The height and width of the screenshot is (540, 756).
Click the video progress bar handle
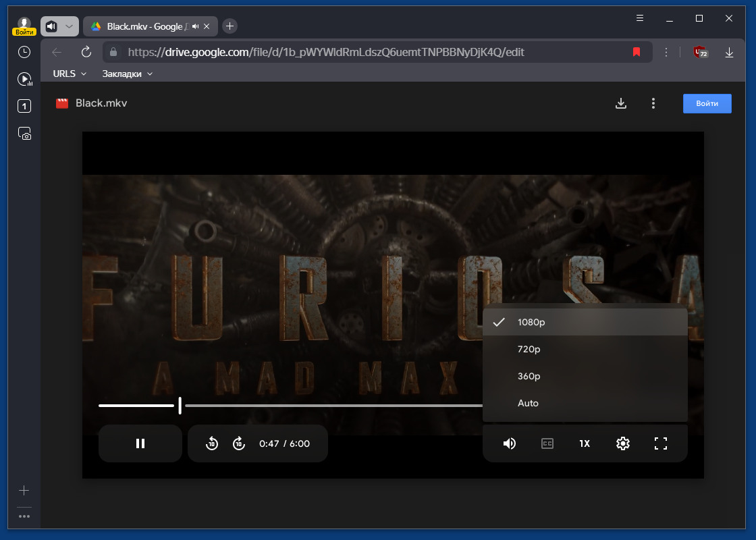click(x=180, y=406)
